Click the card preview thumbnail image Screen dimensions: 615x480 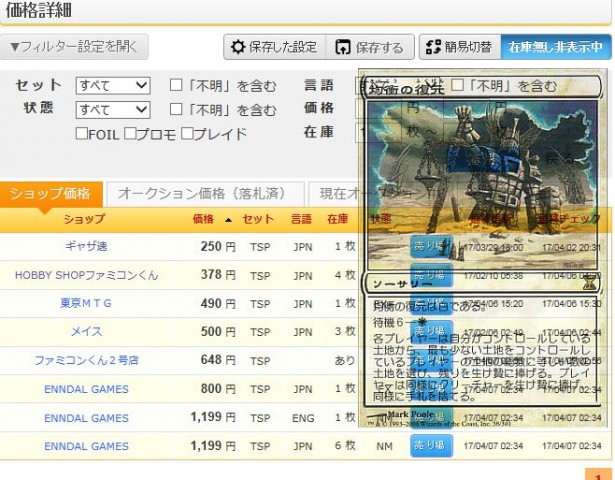(483, 248)
